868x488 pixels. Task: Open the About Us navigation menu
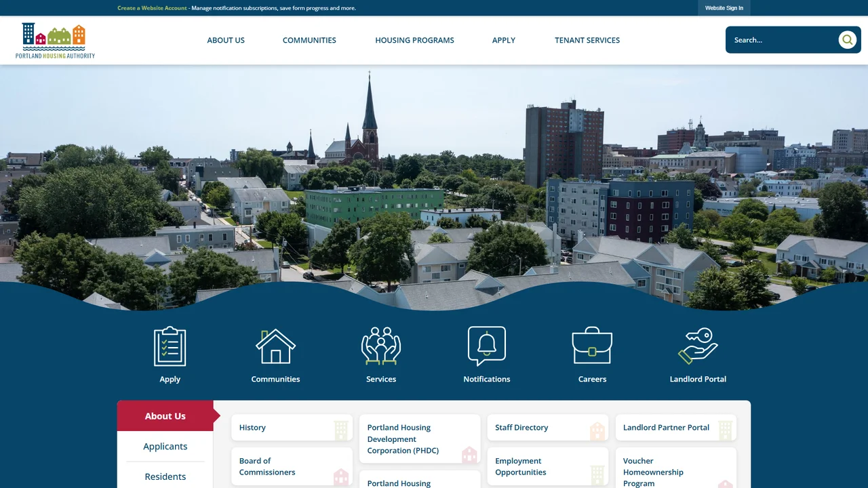pyautogui.click(x=226, y=40)
